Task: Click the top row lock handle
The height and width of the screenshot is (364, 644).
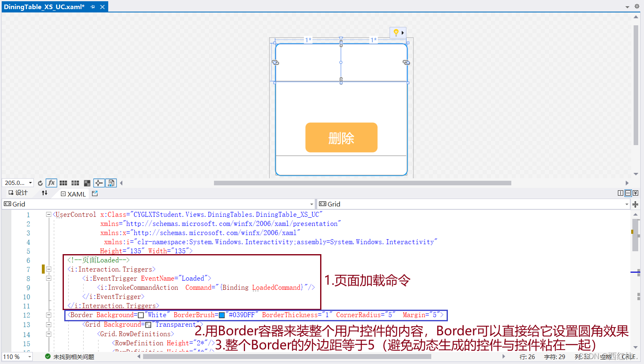Action: [x=341, y=42]
